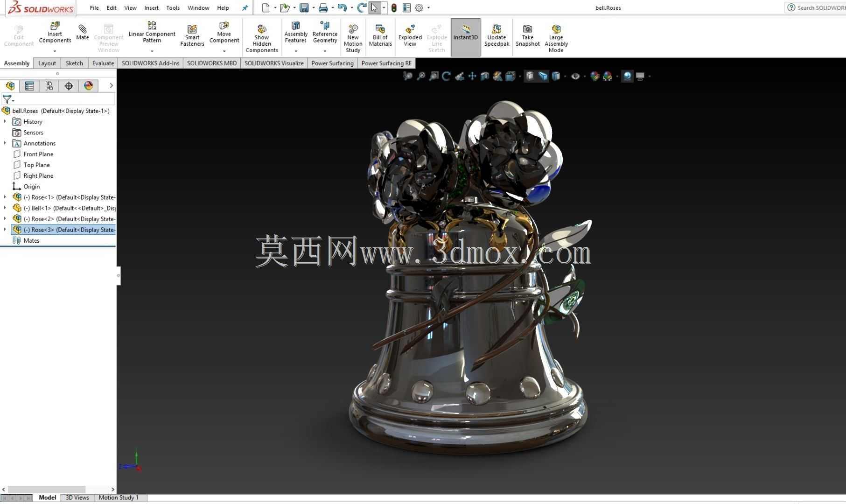This screenshot has width=846, height=504.
Task: Click Show Hidden Components
Action: click(262, 38)
